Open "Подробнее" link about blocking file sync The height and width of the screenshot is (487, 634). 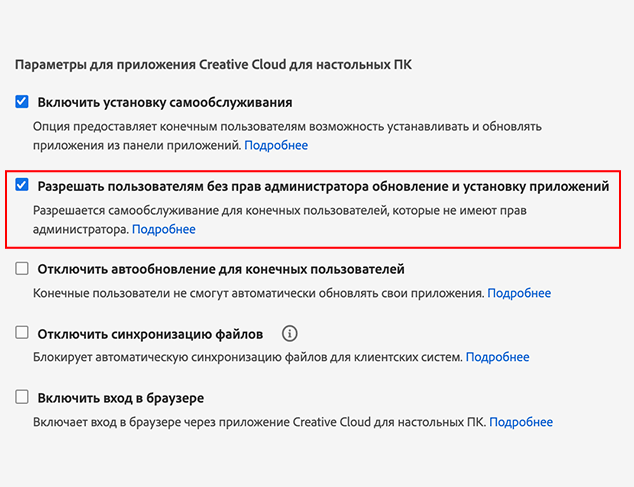pyautogui.click(x=497, y=357)
